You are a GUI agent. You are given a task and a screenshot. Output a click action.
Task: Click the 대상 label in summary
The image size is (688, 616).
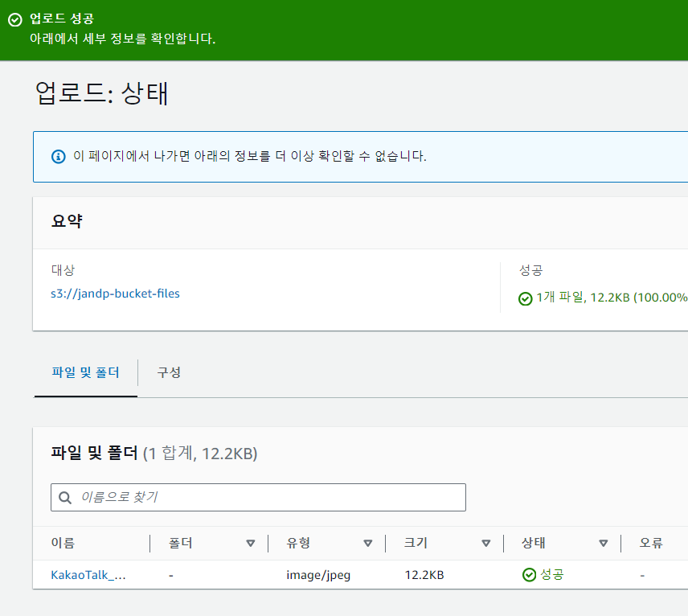(63, 269)
